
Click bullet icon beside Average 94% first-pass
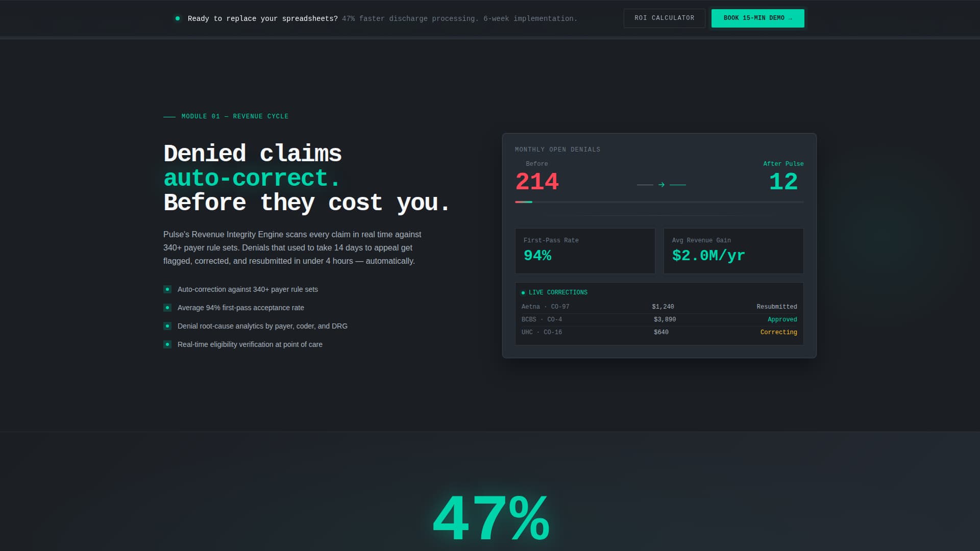click(x=167, y=308)
